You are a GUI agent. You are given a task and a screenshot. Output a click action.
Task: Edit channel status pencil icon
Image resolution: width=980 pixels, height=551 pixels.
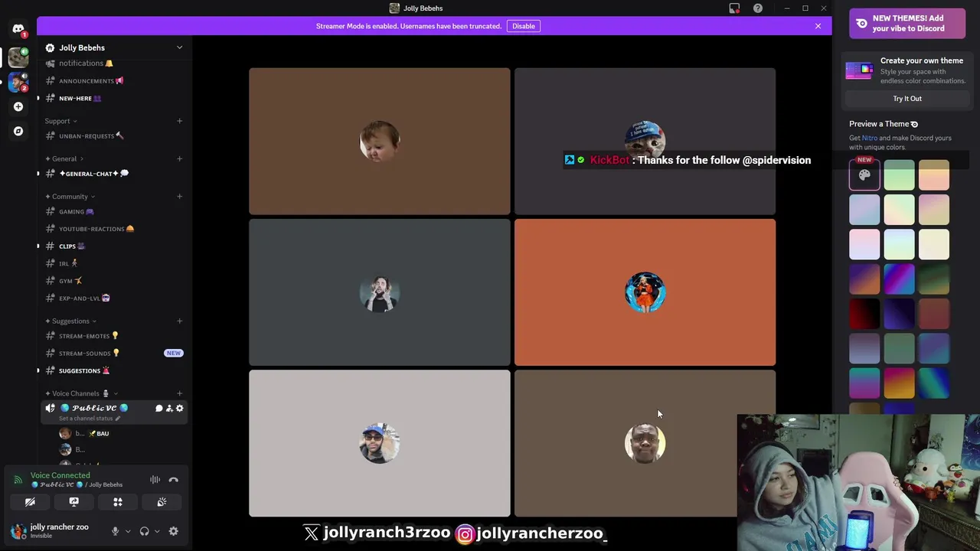118,419
